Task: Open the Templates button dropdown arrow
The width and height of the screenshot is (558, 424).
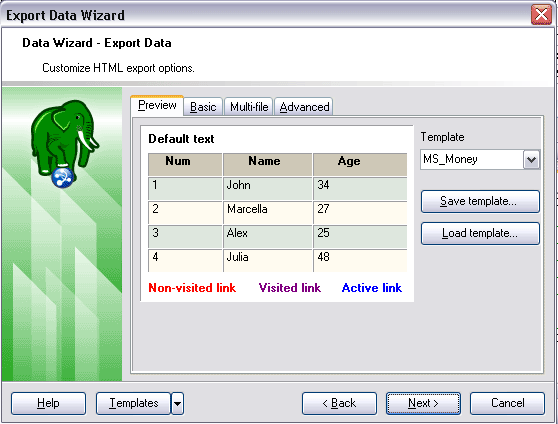Action: (177, 403)
